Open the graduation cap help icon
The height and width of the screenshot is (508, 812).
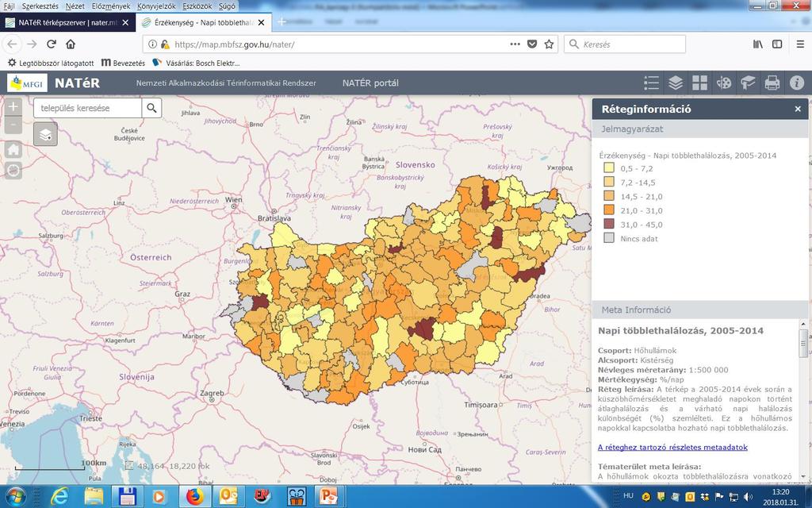coord(748,83)
